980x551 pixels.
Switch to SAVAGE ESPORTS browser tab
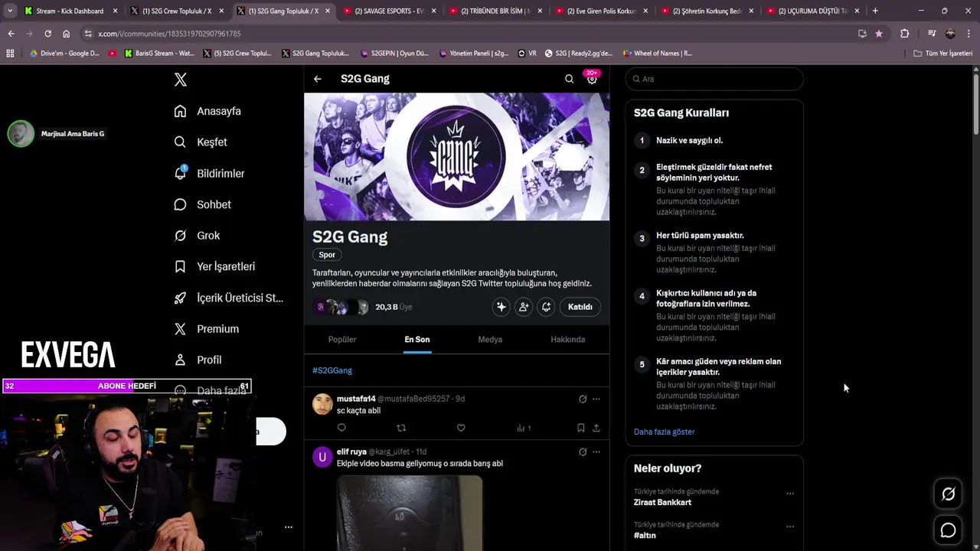388,11
